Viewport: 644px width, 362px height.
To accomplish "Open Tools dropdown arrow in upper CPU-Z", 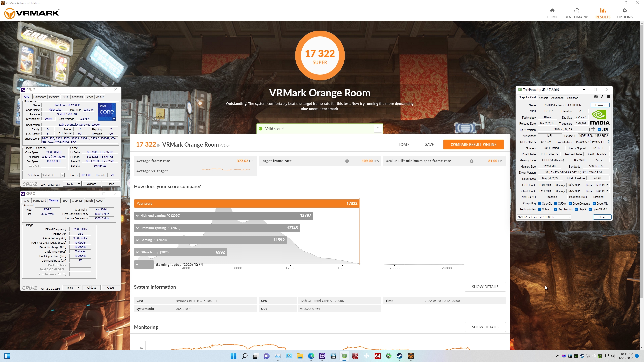I will point(79,184).
